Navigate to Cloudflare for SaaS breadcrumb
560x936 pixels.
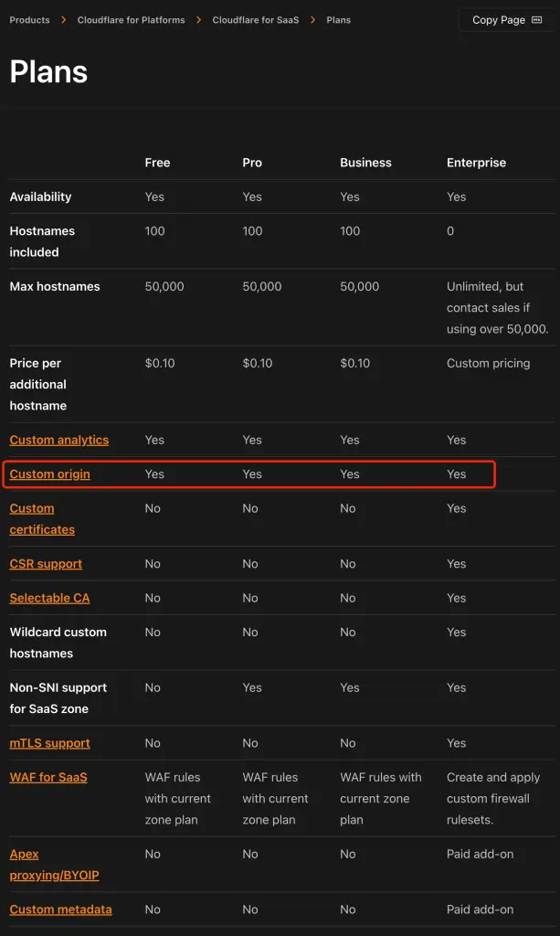coord(255,20)
